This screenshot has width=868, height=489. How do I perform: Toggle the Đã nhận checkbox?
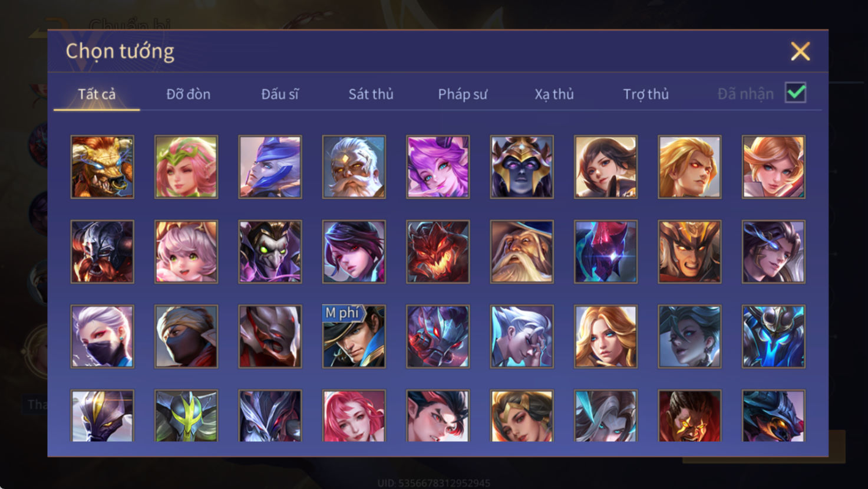(796, 93)
